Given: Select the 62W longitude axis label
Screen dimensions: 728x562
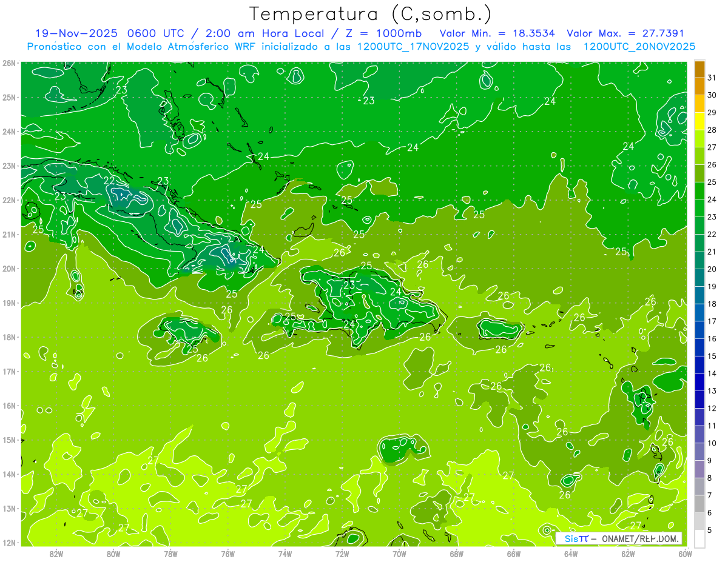Looking at the screenshot, I should [x=629, y=553].
